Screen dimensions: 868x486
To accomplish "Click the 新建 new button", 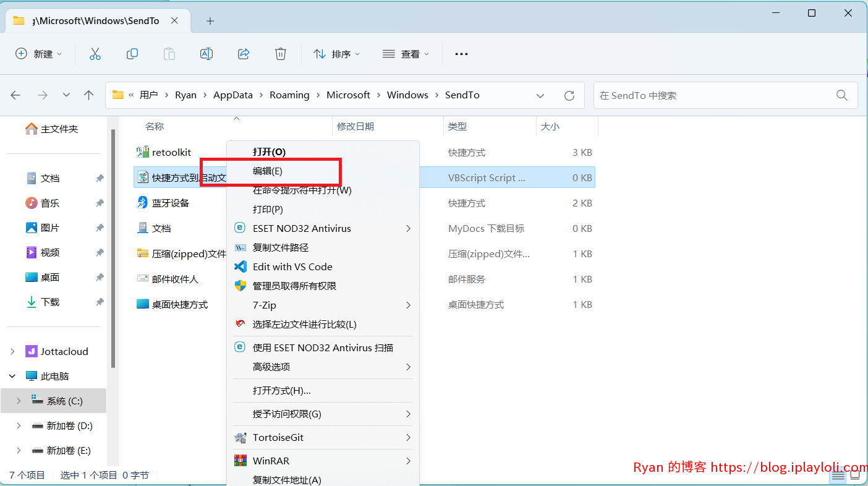I will coord(39,54).
